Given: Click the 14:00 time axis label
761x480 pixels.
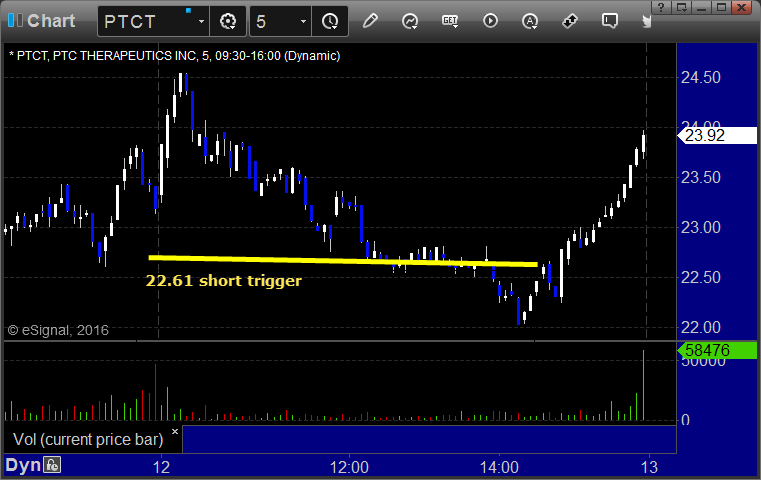Looking at the screenshot, I should [x=499, y=467].
